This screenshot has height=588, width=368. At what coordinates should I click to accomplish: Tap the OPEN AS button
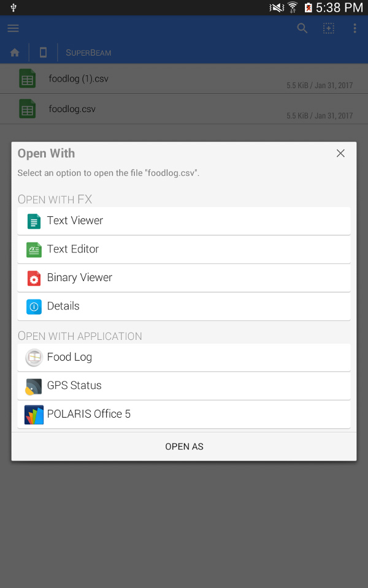point(184,447)
